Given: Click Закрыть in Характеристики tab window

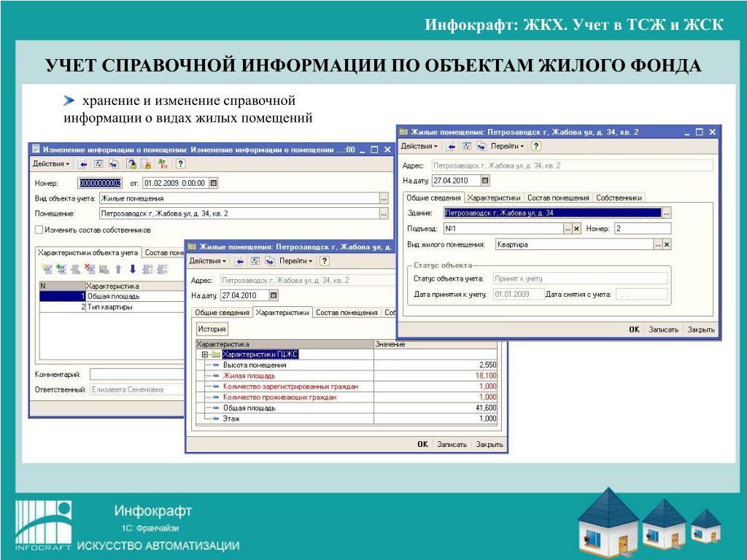Looking at the screenshot, I should (489, 444).
